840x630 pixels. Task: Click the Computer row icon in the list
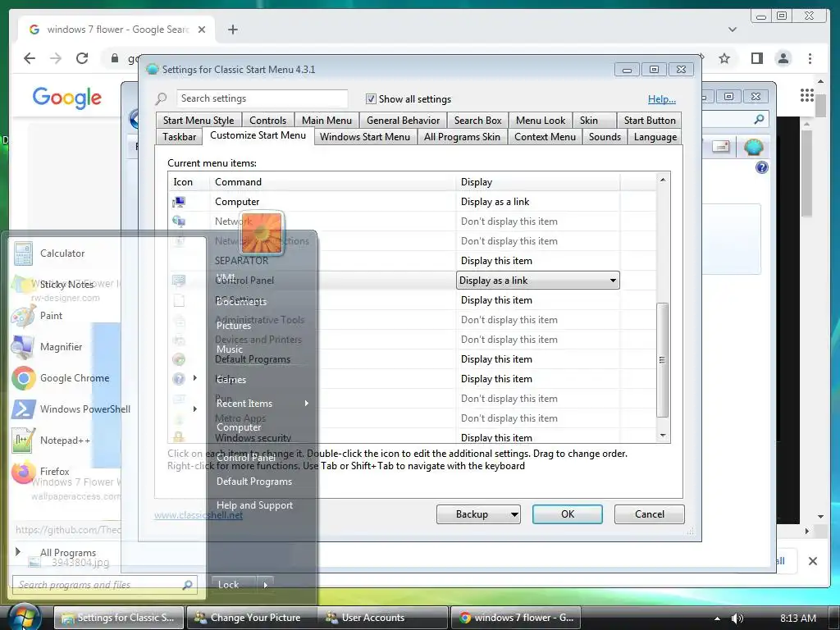178,202
